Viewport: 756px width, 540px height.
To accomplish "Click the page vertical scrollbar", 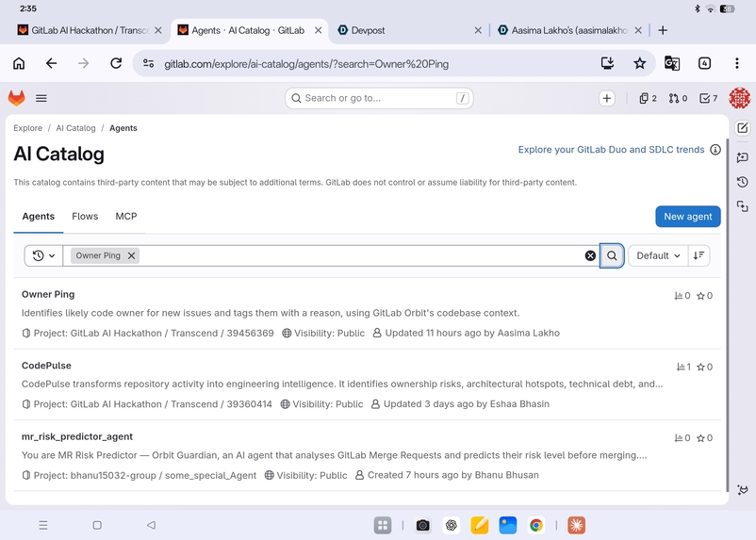I will click(726, 314).
